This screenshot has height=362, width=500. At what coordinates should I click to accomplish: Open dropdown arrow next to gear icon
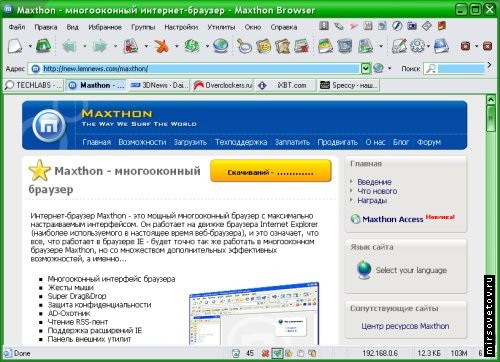[x=428, y=46]
